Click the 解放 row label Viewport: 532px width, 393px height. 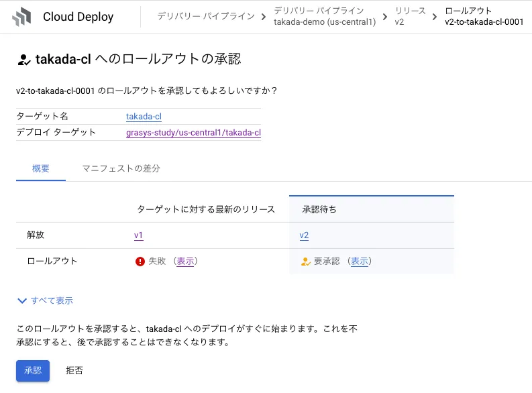[x=36, y=235]
